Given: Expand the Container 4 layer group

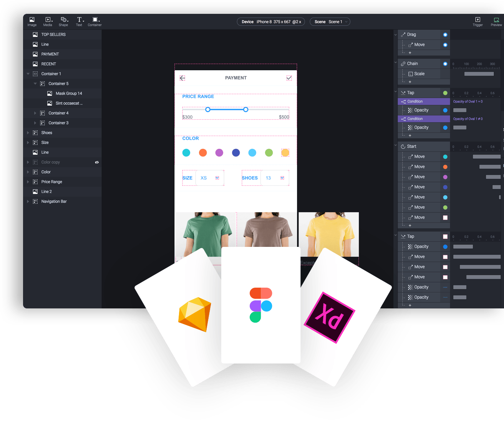Looking at the screenshot, I should [35, 113].
